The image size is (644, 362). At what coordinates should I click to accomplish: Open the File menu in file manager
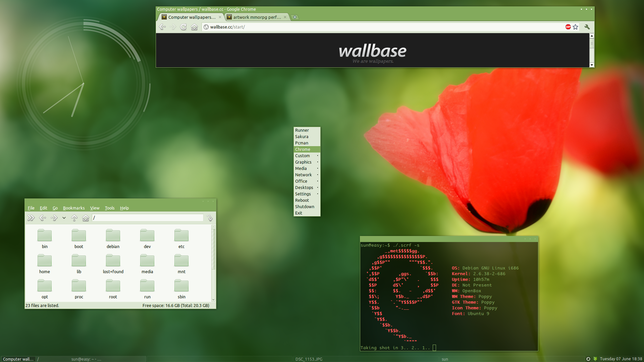pyautogui.click(x=31, y=208)
